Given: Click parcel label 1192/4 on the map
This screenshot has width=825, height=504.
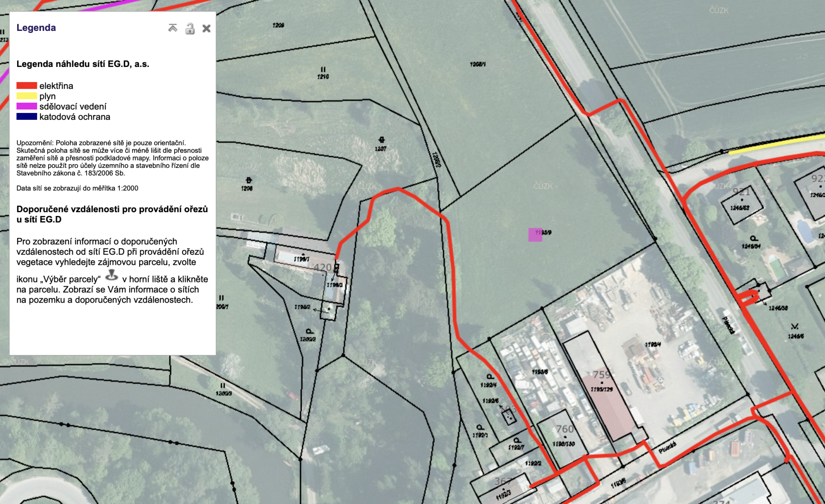Looking at the screenshot, I should (489, 385).
